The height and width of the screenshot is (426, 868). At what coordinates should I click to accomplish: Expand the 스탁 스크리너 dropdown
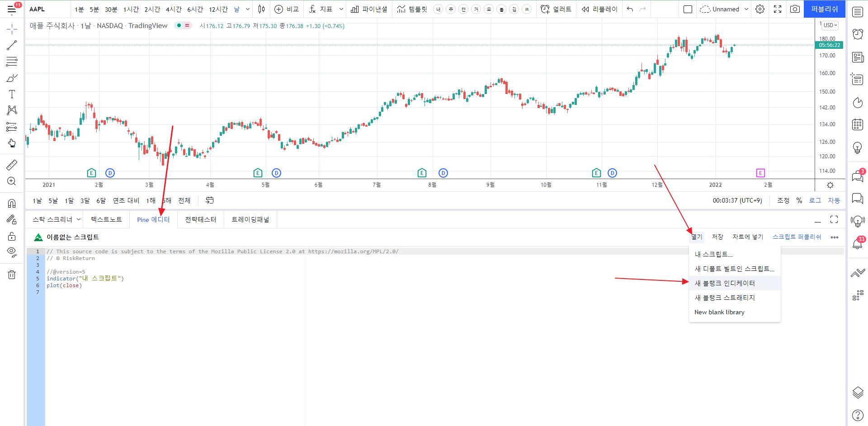(79, 219)
